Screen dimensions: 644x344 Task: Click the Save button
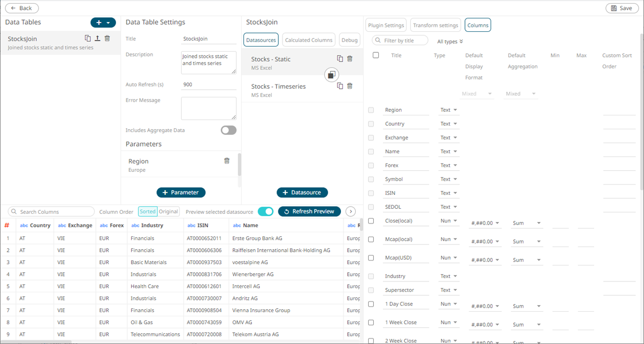[x=622, y=8]
